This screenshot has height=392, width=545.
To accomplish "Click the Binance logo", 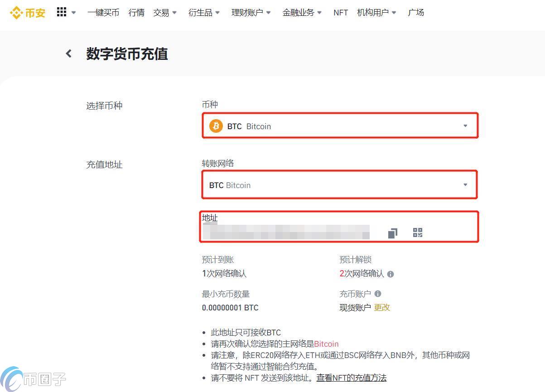I will coord(28,13).
